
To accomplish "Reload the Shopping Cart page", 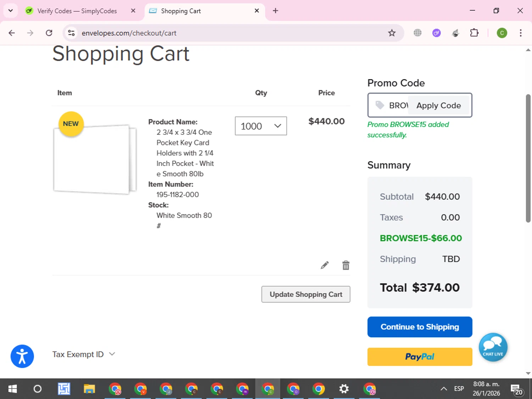I will point(49,33).
